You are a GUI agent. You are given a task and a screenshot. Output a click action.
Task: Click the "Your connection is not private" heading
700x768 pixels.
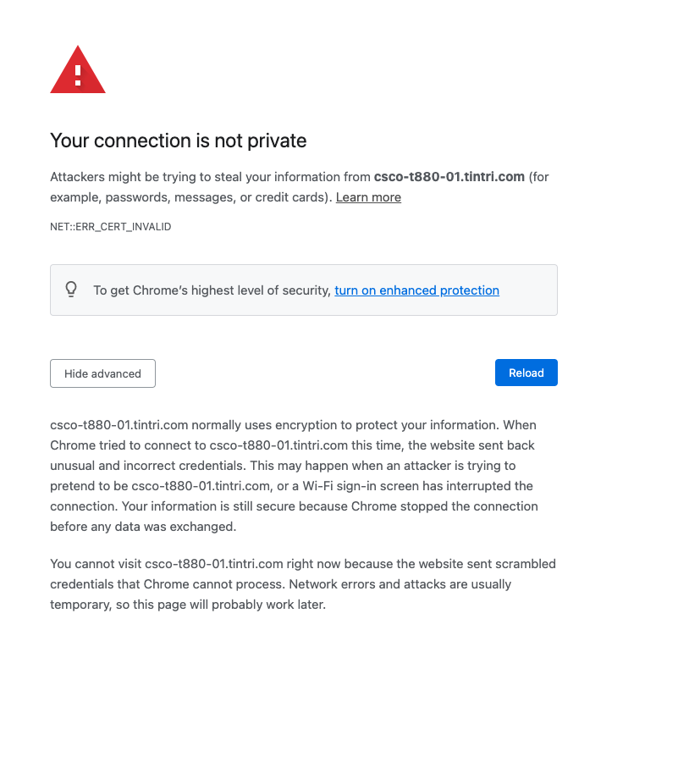click(x=178, y=141)
